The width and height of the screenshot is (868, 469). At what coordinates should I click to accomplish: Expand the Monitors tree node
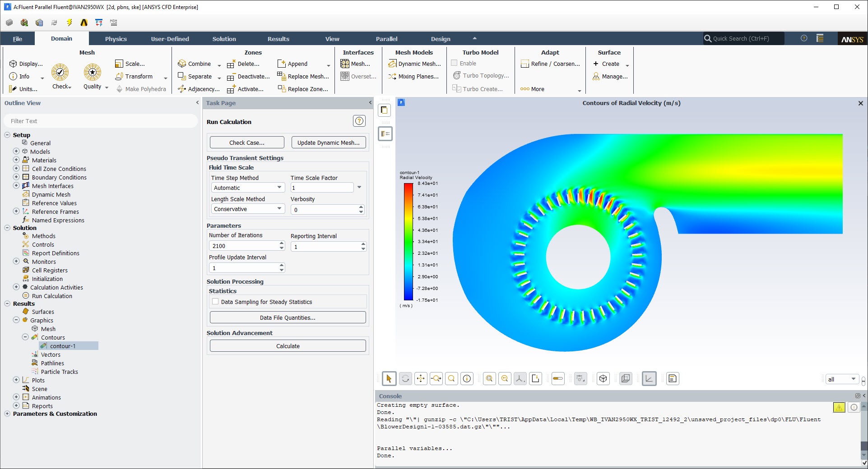16,262
